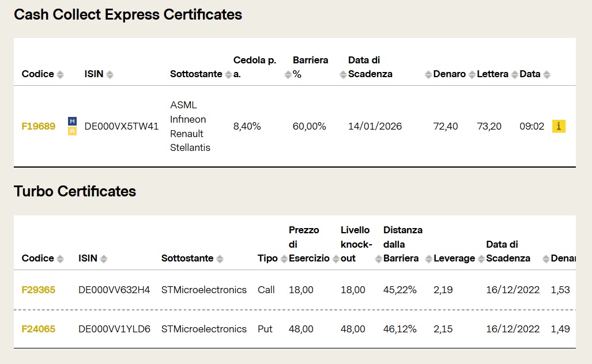Sort Cash Collect table by ISIN
592x364 pixels.
point(110,75)
